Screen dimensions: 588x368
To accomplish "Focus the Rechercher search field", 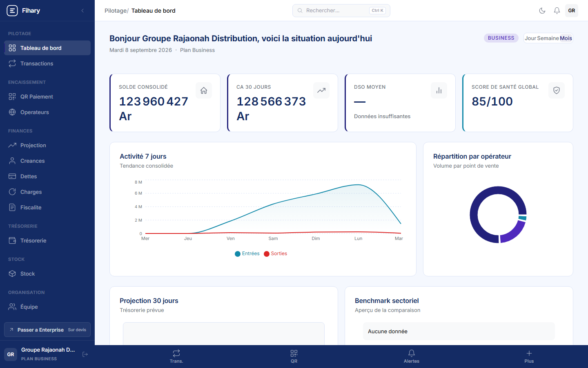I will coord(341,11).
